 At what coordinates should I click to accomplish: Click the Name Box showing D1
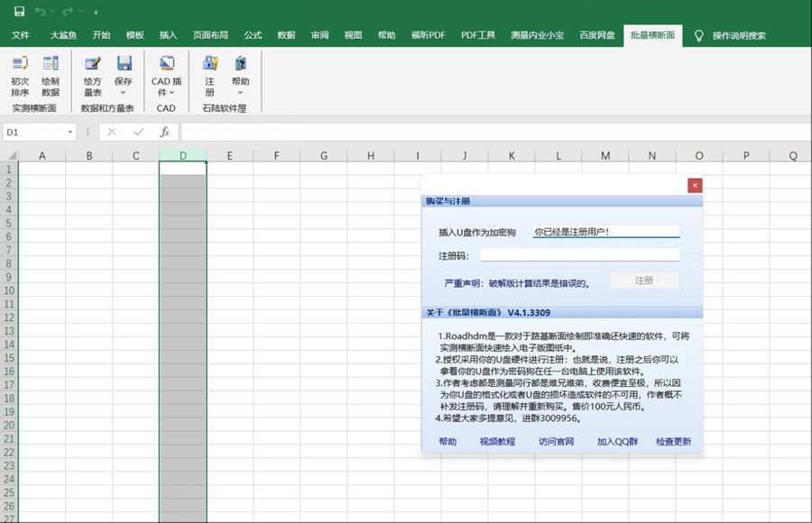pos(34,132)
